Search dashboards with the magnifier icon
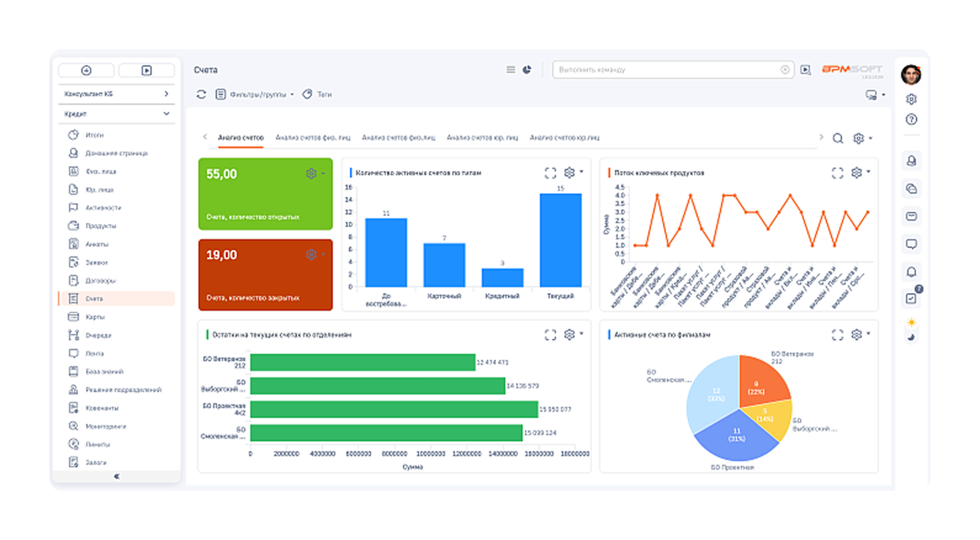Viewport: 980px width, 540px height. pyautogui.click(x=838, y=138)
